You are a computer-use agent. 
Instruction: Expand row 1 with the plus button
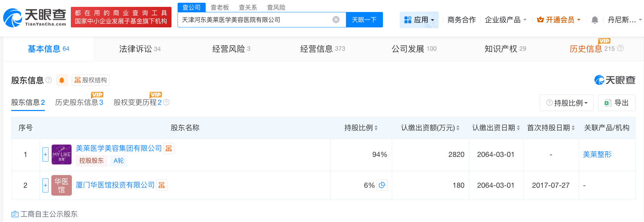[45, 155]
